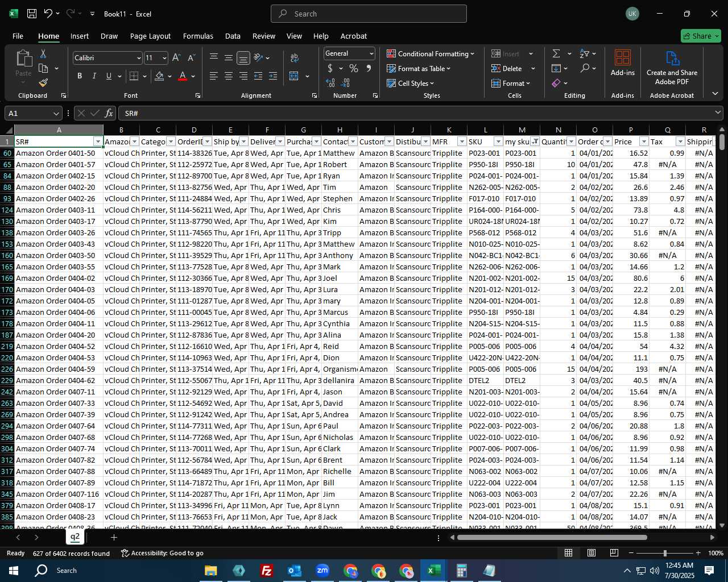The width and height of the screenshot is (728, 582).
Task: Click the AutoSum sigma icon
Action: [556, 53]
